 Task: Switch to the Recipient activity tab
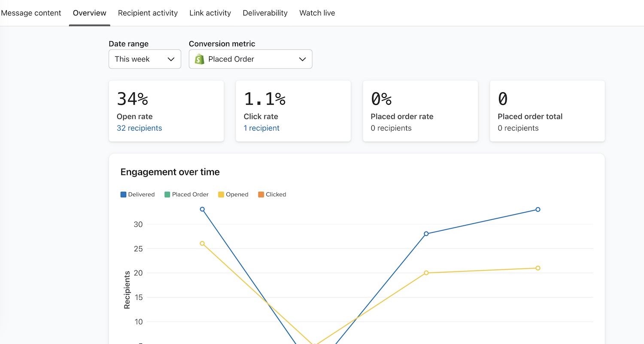pyautogui.click(x=148, y=13)
